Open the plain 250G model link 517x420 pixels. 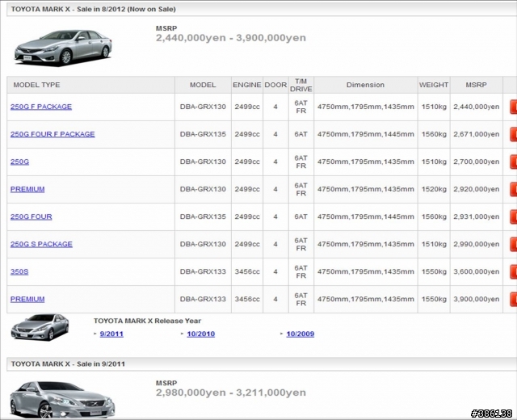[19, 162]
